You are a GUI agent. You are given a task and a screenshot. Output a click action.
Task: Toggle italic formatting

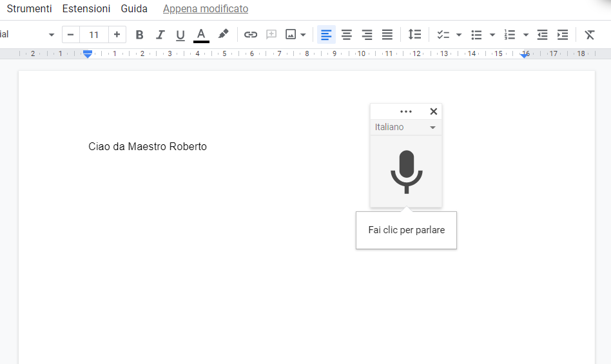pos(160,35)
